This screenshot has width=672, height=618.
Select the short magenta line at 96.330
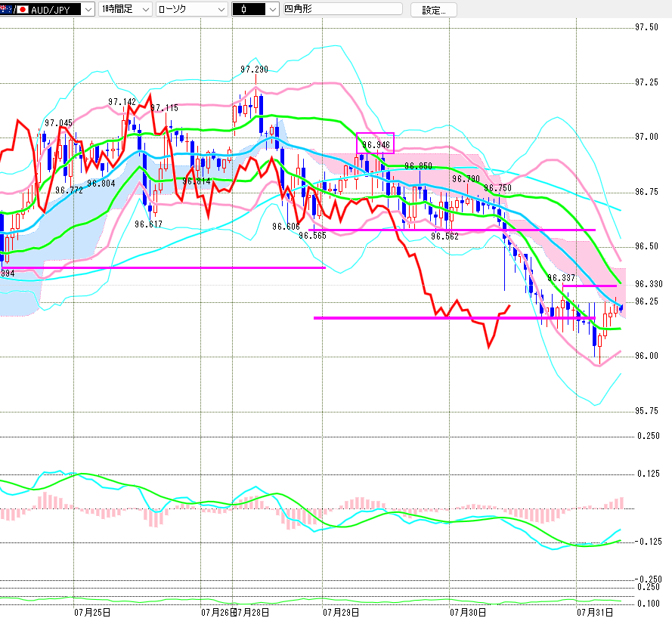coord(590,286)
